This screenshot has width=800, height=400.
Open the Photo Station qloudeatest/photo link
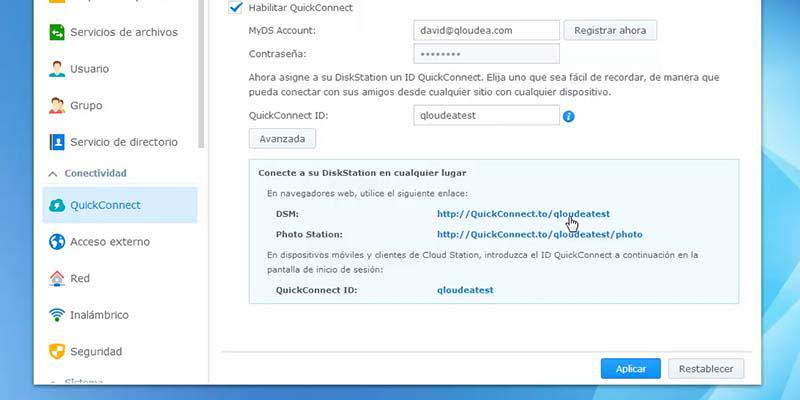pos(540,235)
